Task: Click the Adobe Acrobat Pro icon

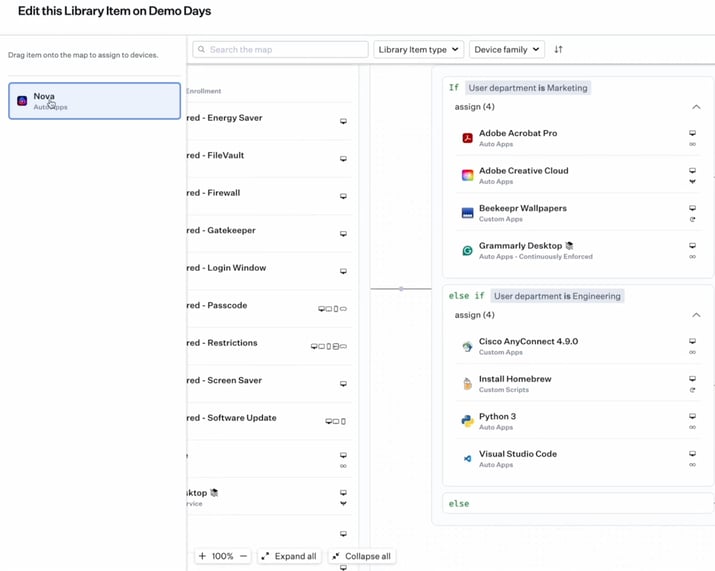Action: 467,138
